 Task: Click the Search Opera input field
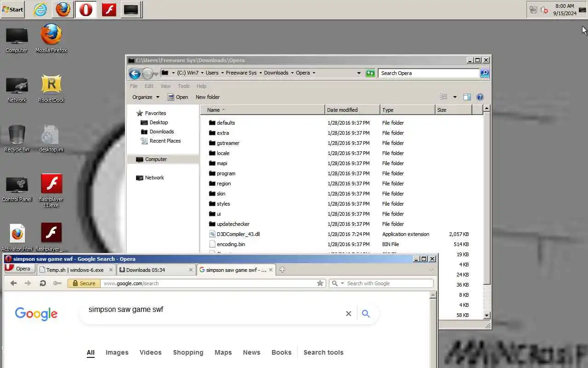point(430,73)
